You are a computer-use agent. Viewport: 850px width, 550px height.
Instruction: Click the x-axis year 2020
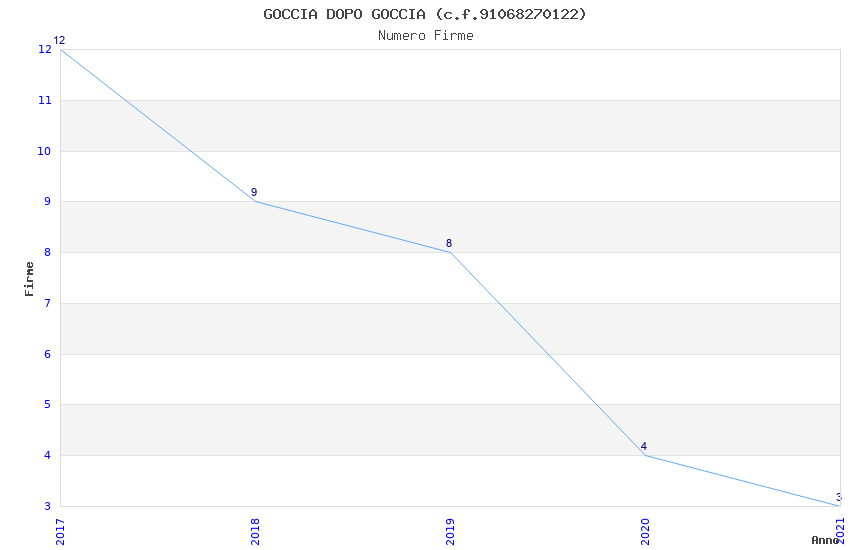(x=645, y=532)
